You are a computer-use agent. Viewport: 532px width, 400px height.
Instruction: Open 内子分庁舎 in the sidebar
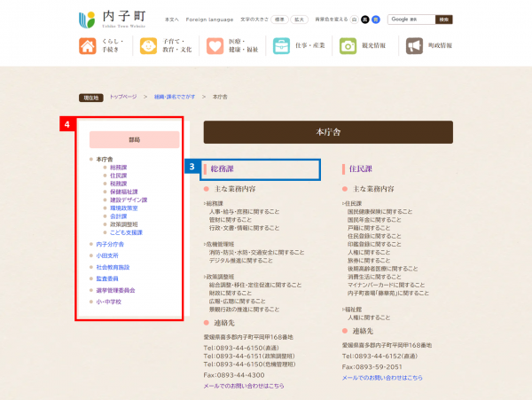(x=110, y=244)
